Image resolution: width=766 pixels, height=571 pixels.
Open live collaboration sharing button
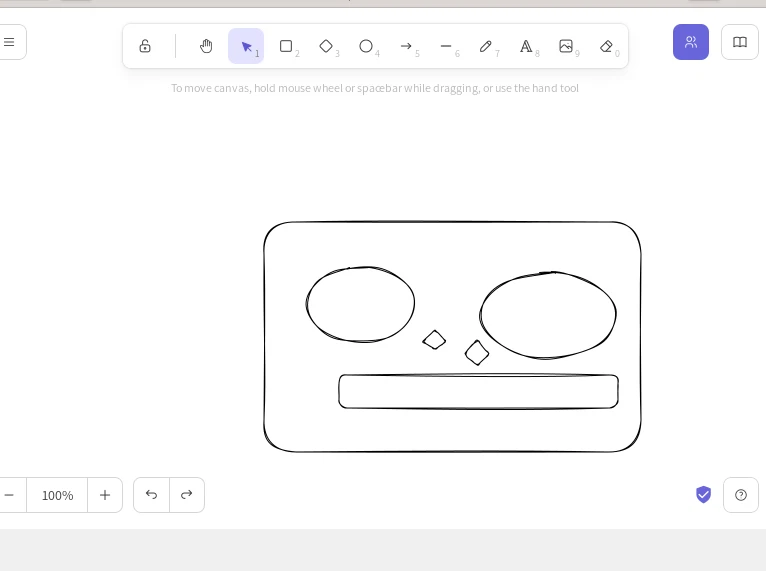pos(691,42)
